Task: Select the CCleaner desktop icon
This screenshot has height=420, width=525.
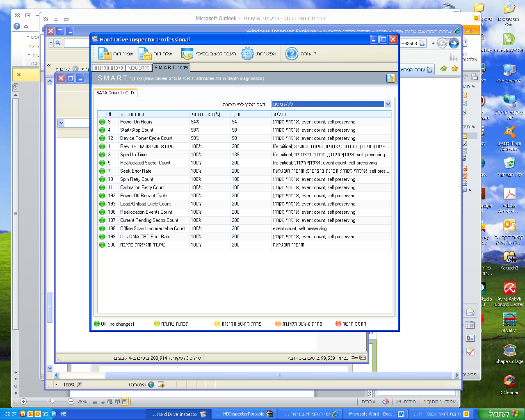Action: pos(509,385)
